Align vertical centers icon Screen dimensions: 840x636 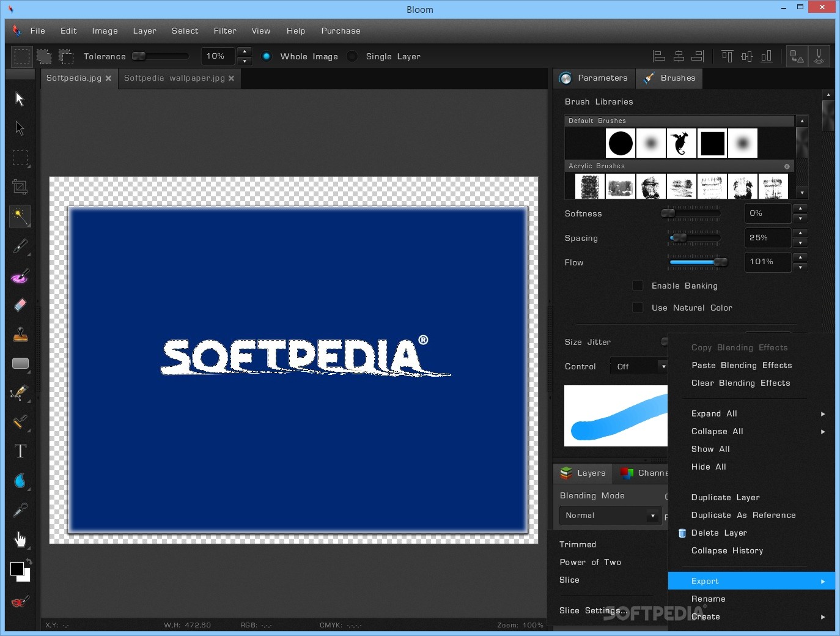(746, 56)
